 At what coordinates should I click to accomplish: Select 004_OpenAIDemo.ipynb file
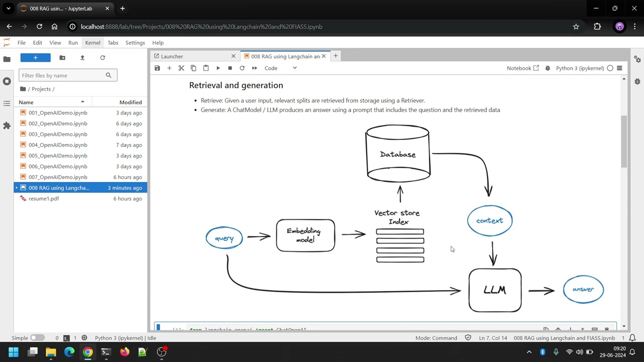pyautogui.click(x=80, y=145)
